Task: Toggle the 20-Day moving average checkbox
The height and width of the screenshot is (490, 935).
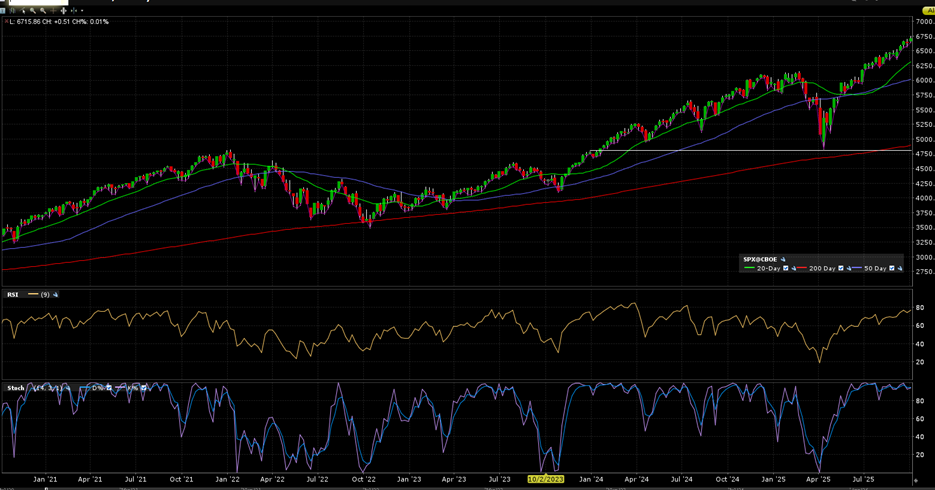Action: click(x=785, y=268)
